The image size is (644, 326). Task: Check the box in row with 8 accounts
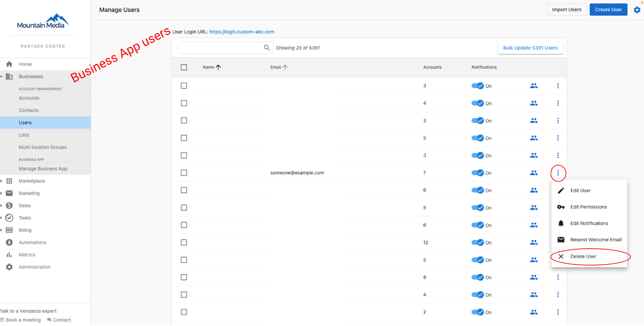[184, 277]
